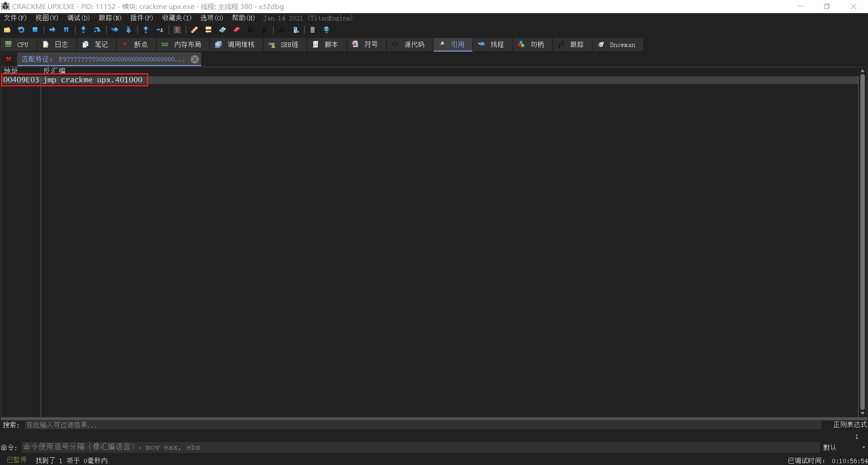This screenshot has width=868, height=465.
Task: Open the comments icon
Action: pyautogui.click(x=208, y=30)
